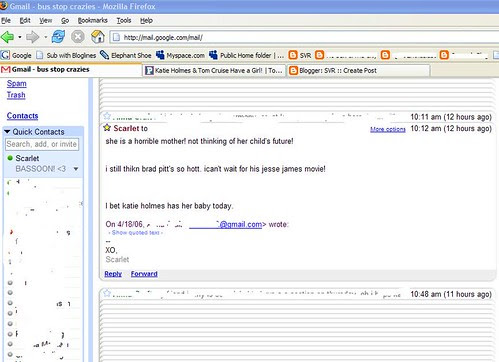
Task: Go to the Home page icon
Action: [98, 37]
